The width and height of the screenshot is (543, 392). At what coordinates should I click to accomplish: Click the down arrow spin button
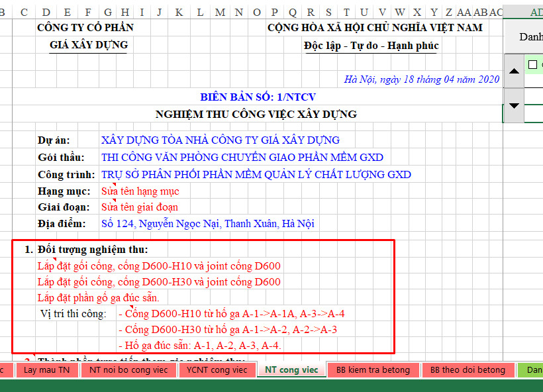point(514,106)
